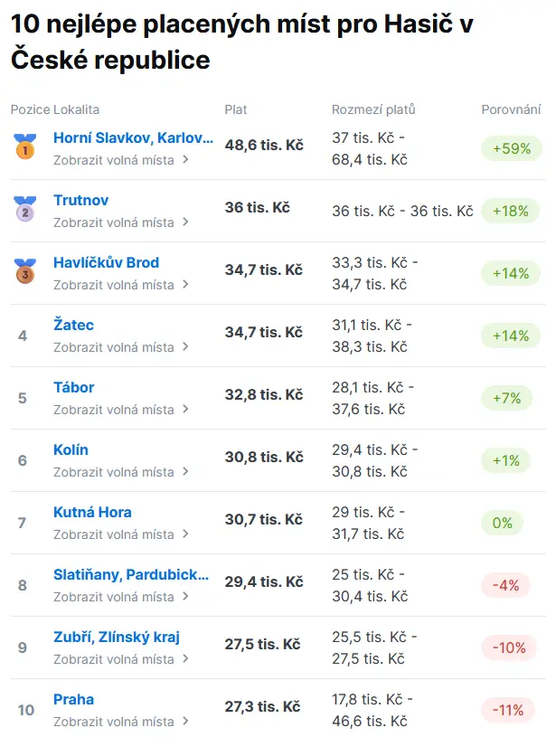
Task: Click the bronze third-place medal icon
Action: point(23,271)
